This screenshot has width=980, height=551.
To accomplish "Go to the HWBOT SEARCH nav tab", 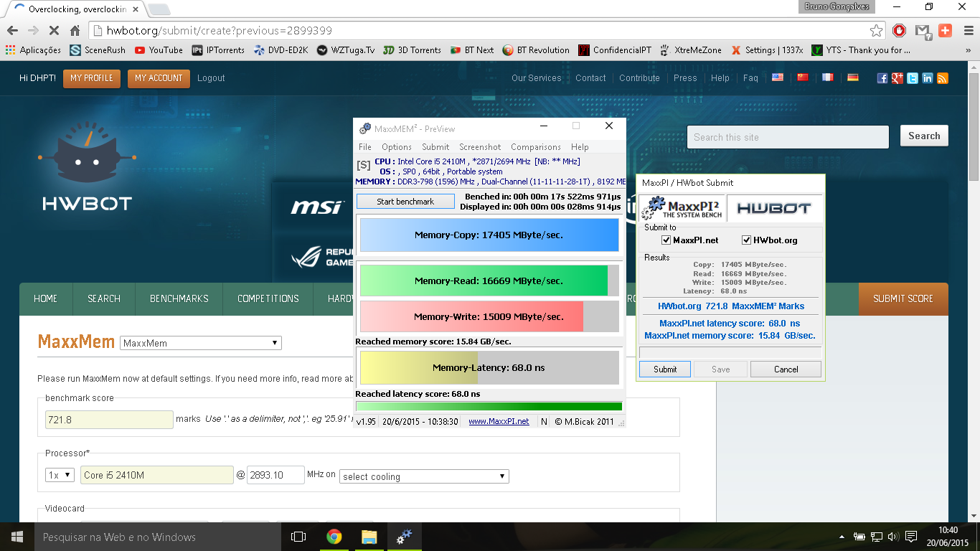I will tap(104, 298).
